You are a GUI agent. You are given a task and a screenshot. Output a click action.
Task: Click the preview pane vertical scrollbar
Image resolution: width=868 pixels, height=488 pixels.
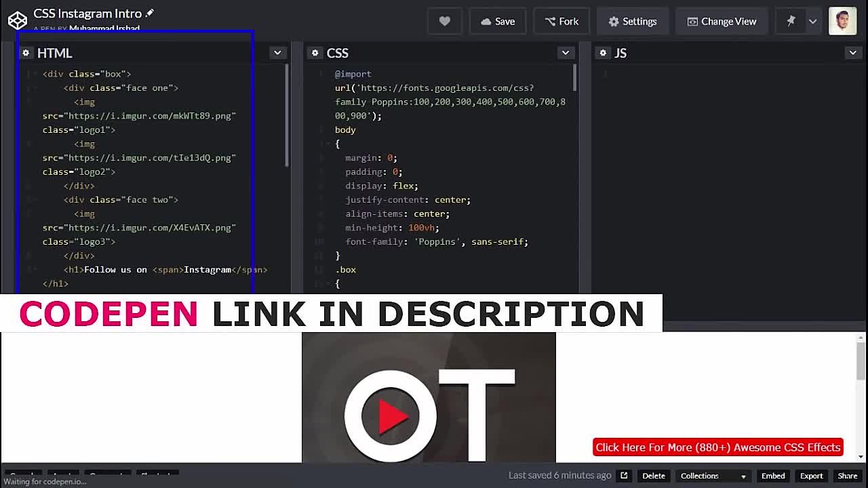click(861, 362)
